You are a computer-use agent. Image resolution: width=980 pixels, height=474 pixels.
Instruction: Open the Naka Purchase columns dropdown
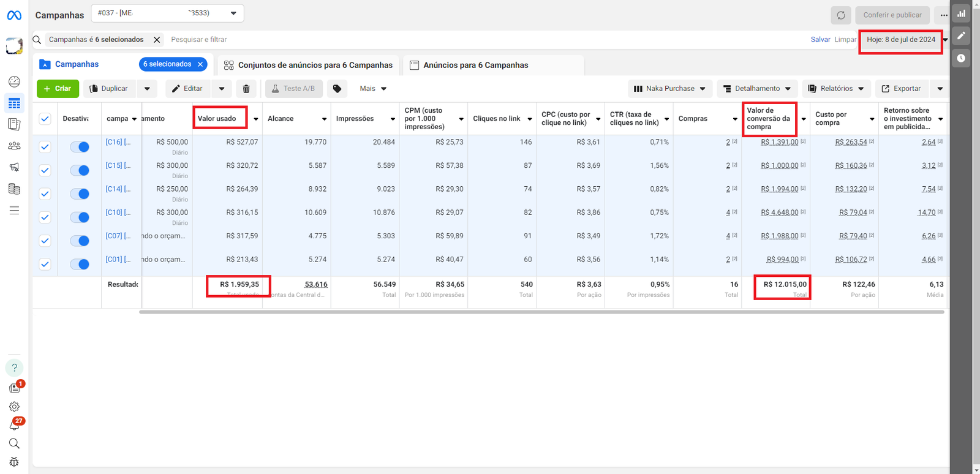coord(669,89)
